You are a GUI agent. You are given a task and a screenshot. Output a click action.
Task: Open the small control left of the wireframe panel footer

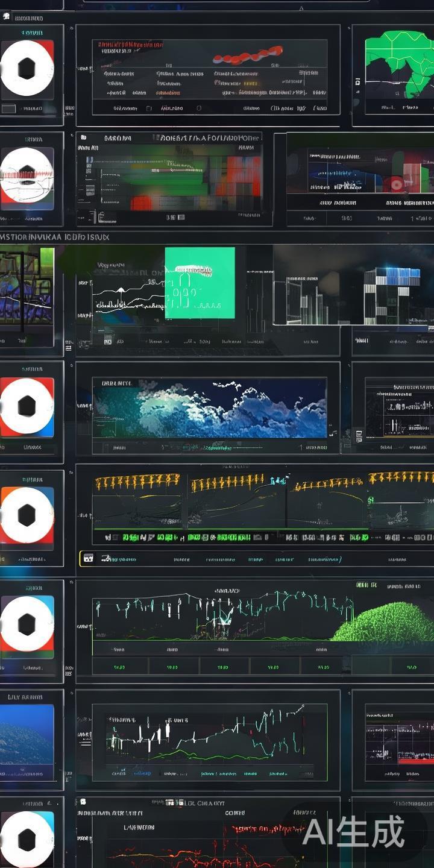[x=360, y=340]
